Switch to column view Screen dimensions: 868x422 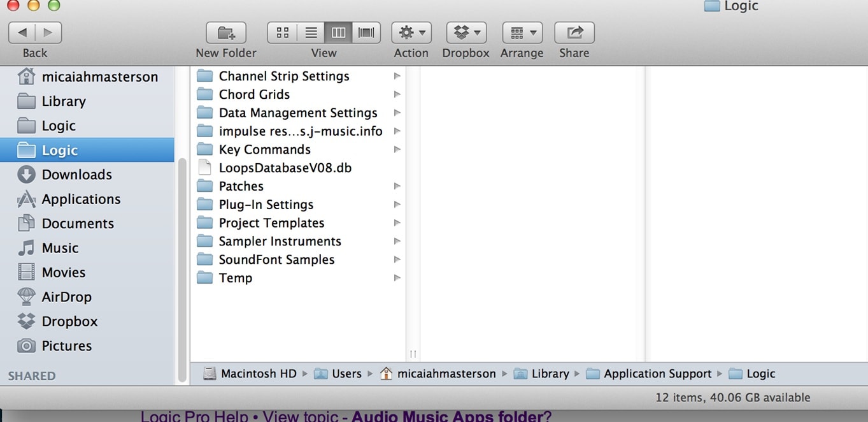tap(338, 33)
